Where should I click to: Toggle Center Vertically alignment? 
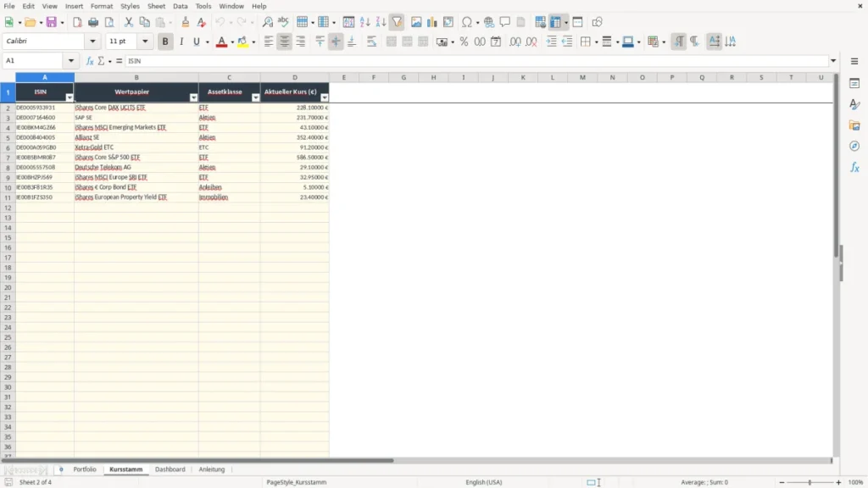click(336, 42)
